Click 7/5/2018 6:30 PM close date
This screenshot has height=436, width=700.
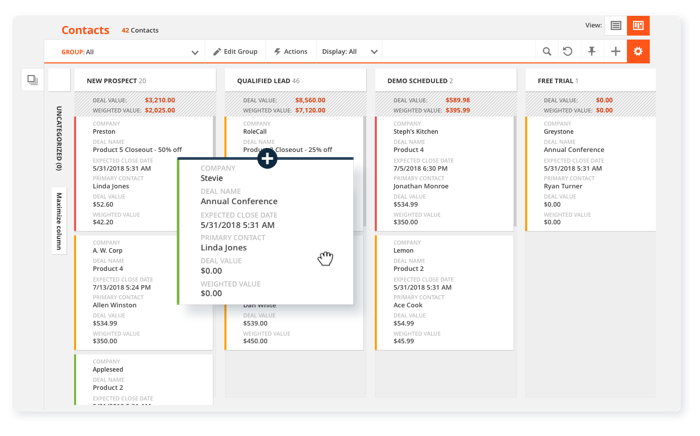[421, 169]
